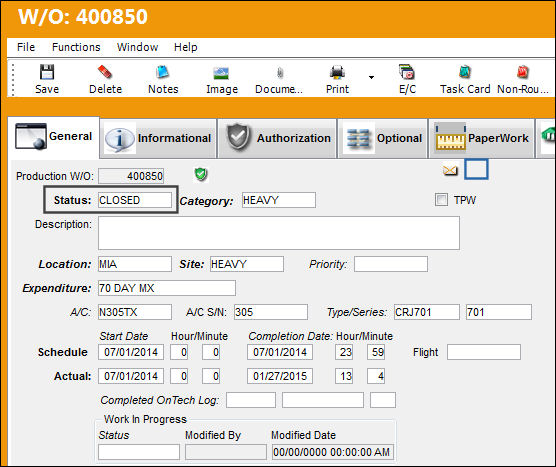Switch to the Informational tab

[x=159, y=138]
